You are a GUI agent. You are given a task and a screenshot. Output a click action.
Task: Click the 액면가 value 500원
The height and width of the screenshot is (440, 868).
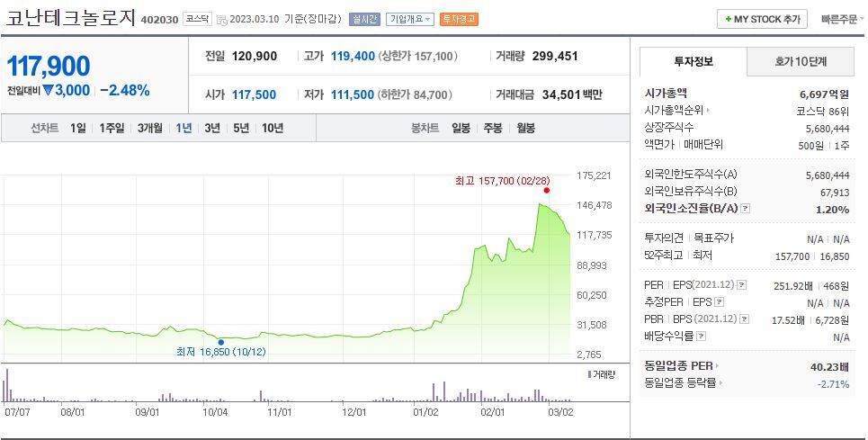coord(811,146)
